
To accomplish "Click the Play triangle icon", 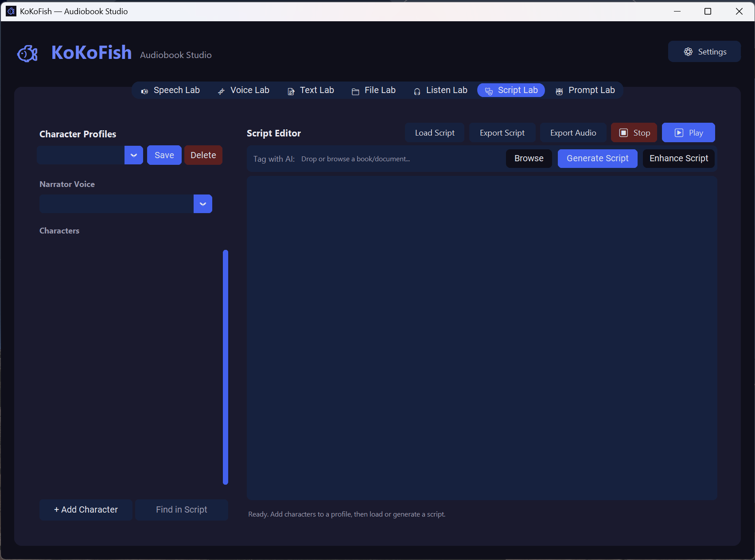I will click(x=679, y=133).
